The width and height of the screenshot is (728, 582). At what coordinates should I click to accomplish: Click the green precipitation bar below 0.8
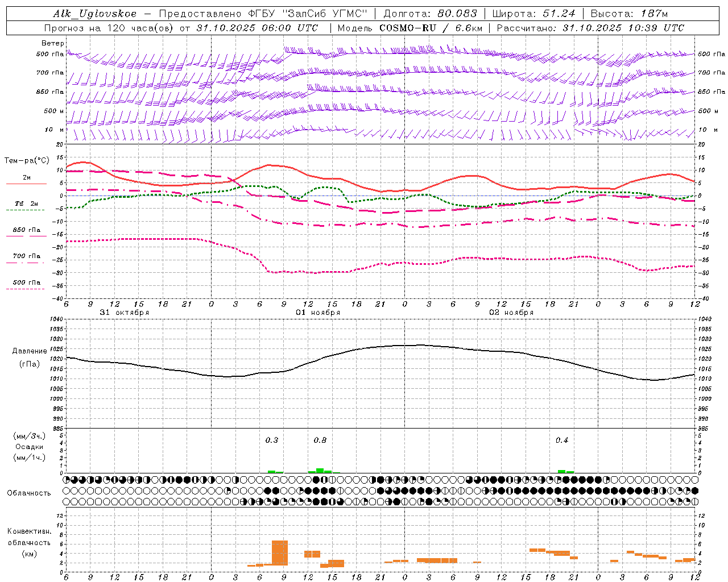[320, 471]
